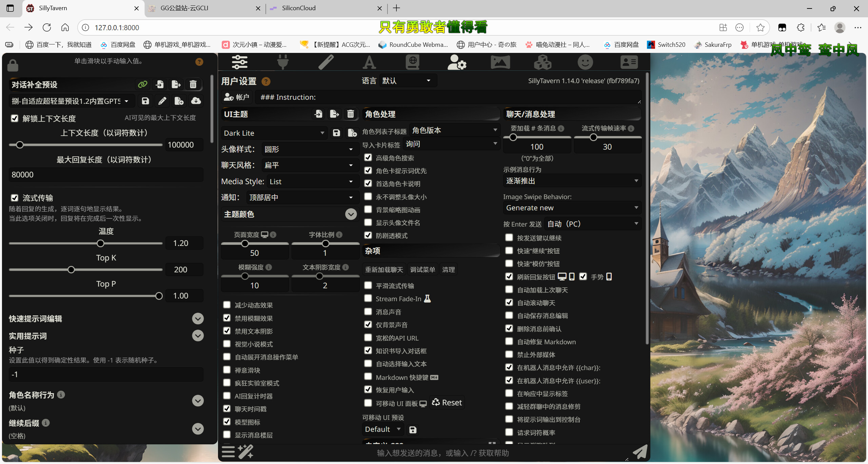
Task: Adjust the 温度 temperature slider
Action: [86, 243]
